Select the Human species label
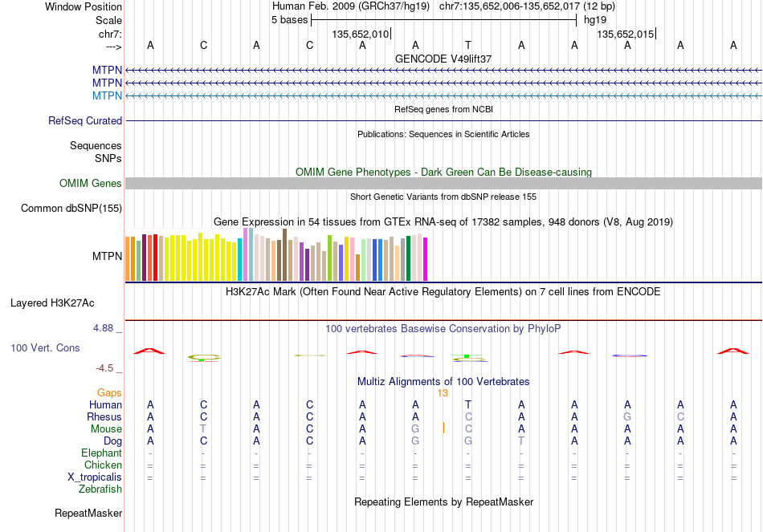The image size is (763, 532). (x=105, y=404)
